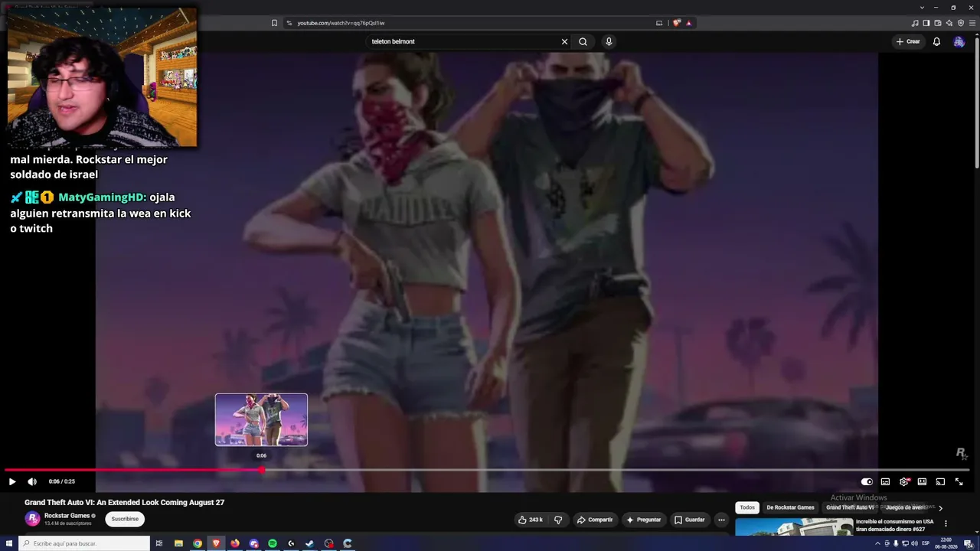Screen dimensions: 980x551
Task: Click the Windows taskbar search box
Action: pyautogui.click(x=83, y=543)
